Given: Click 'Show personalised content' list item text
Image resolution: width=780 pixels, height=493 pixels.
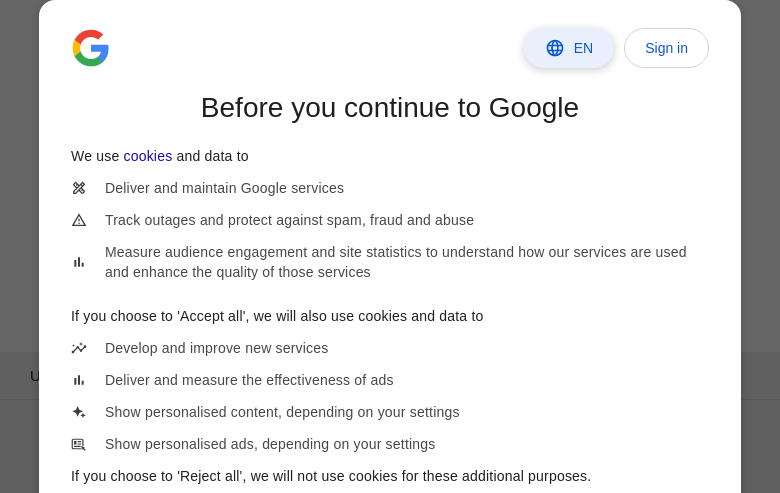Looking at the screenshot, I should pyautogui.click(x=282, y=412).
